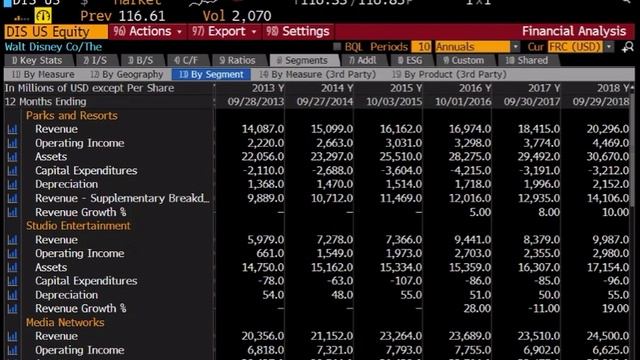Click the -4,215.0 Capital Expenditures 2016 cell
Screen dimensions: 640x360
[471, 171]
